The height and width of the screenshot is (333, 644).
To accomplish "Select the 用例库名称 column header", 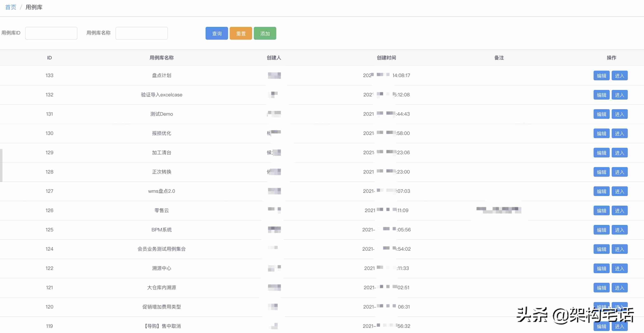I will coord(162,58).
